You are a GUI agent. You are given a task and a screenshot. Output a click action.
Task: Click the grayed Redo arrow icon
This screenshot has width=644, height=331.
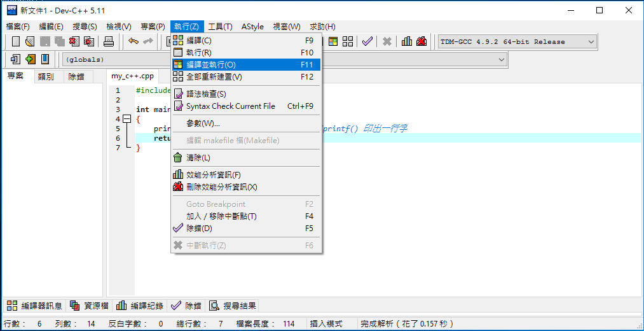click(148, 41)
